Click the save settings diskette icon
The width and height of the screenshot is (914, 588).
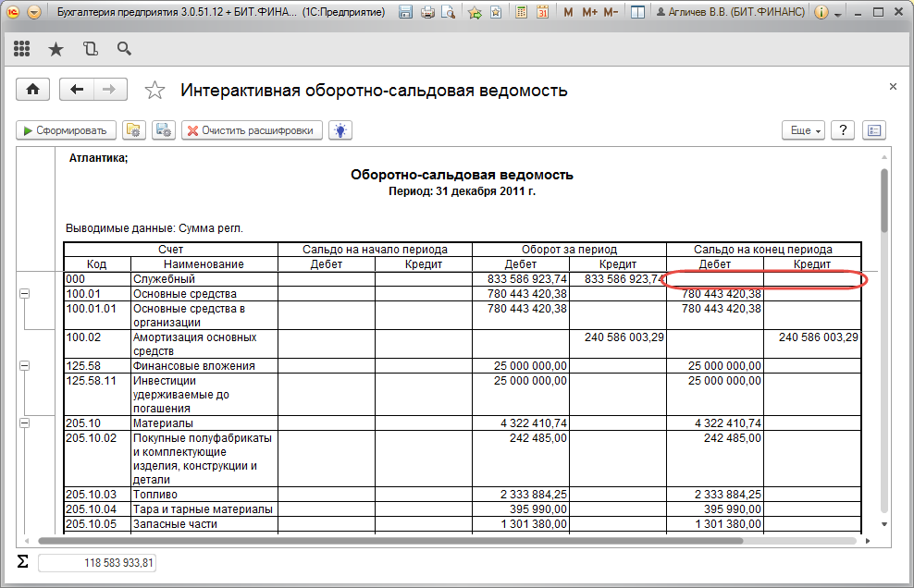163,130
